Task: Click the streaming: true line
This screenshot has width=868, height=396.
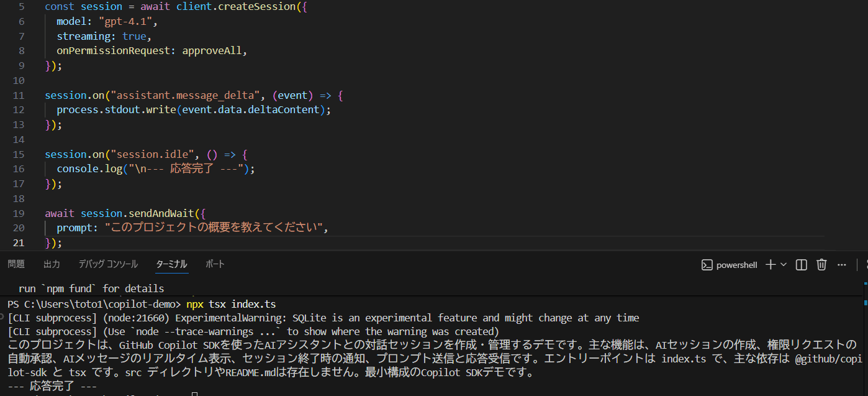Action: (104, 36)
